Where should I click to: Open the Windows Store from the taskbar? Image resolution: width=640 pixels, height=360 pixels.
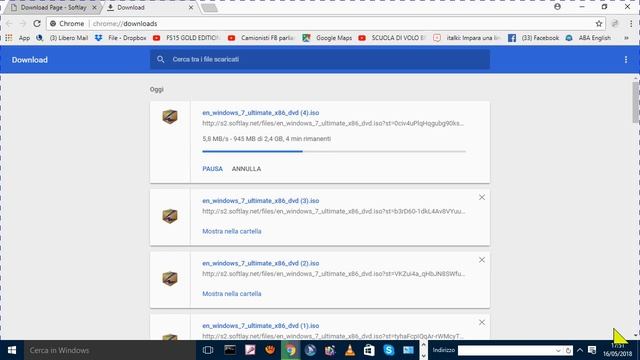369,350
